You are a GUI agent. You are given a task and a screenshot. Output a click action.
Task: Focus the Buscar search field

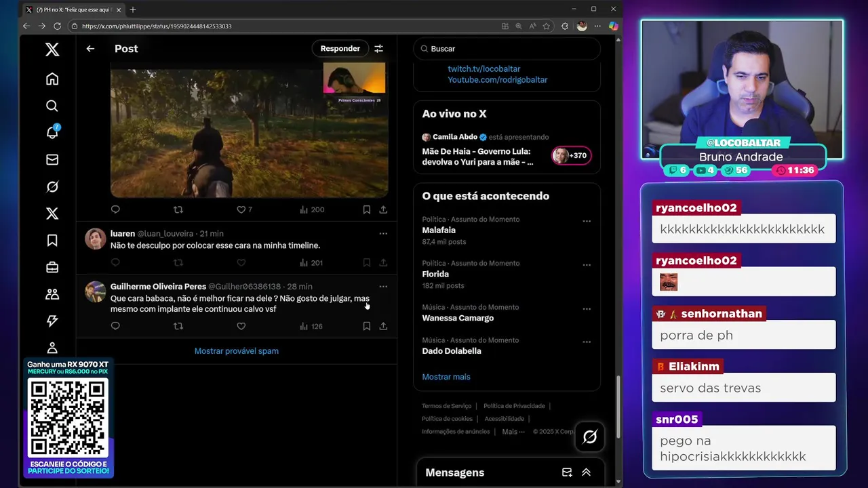pos(507,49)
